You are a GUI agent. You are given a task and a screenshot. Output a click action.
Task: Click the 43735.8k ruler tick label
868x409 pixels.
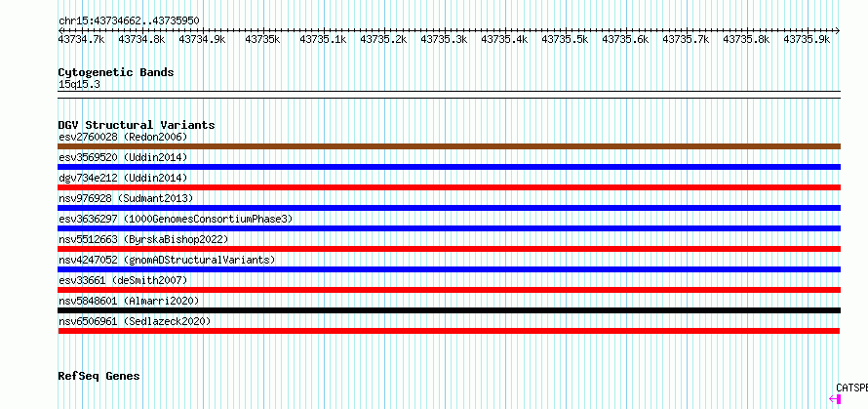746,39
